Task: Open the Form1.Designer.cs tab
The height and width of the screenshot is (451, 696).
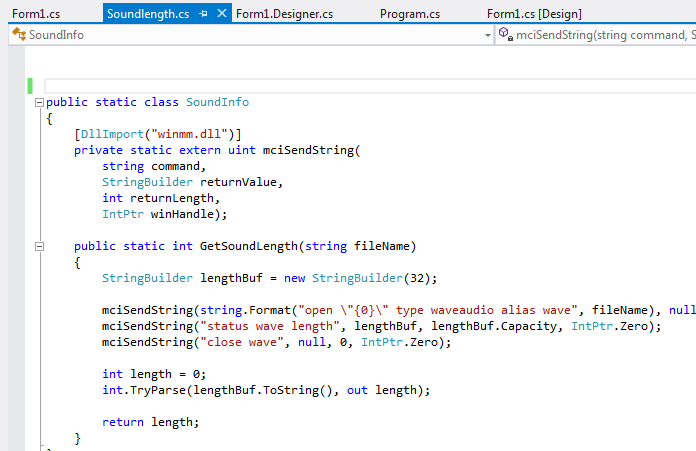Action: pos(285,14)
